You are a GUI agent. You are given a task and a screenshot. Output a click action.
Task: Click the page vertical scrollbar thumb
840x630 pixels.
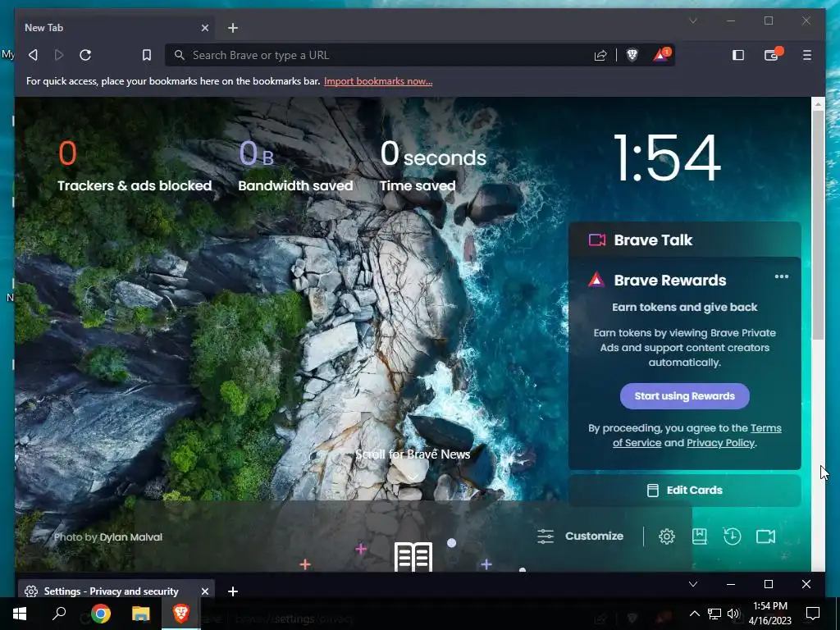pyautogui.click(x=818, y=225)
